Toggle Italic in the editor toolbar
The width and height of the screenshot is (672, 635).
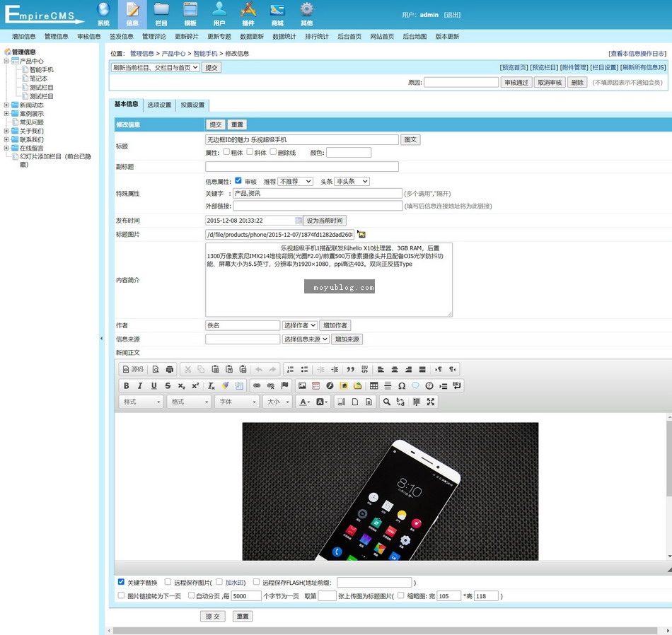(x=140, y=385)
